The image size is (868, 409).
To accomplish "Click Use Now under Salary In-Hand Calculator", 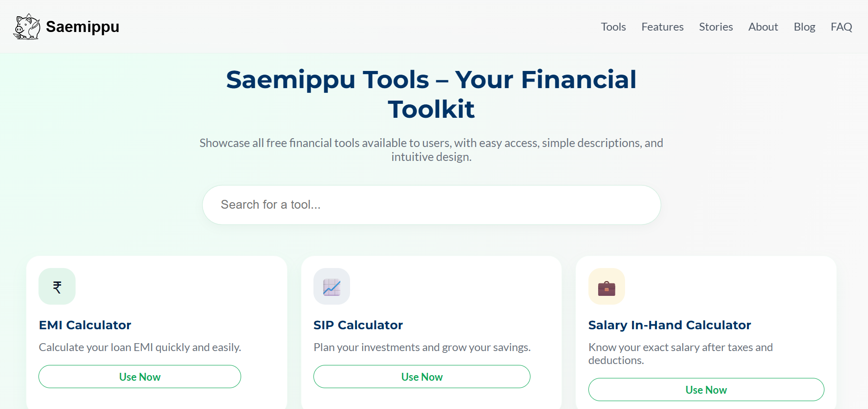I will pyautogui.click(x=706, y=390).
